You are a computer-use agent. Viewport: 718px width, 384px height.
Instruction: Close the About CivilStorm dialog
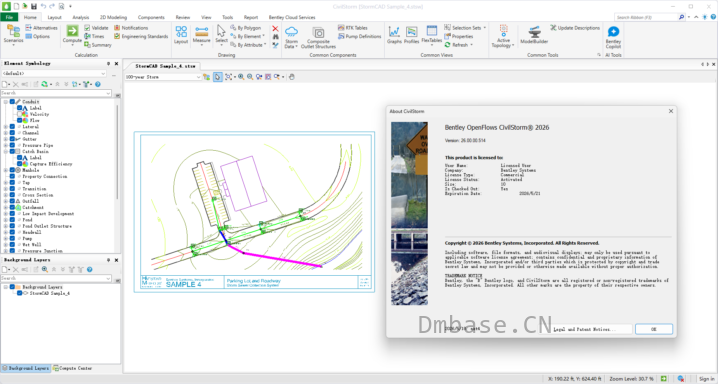click(x=671, y=111)
